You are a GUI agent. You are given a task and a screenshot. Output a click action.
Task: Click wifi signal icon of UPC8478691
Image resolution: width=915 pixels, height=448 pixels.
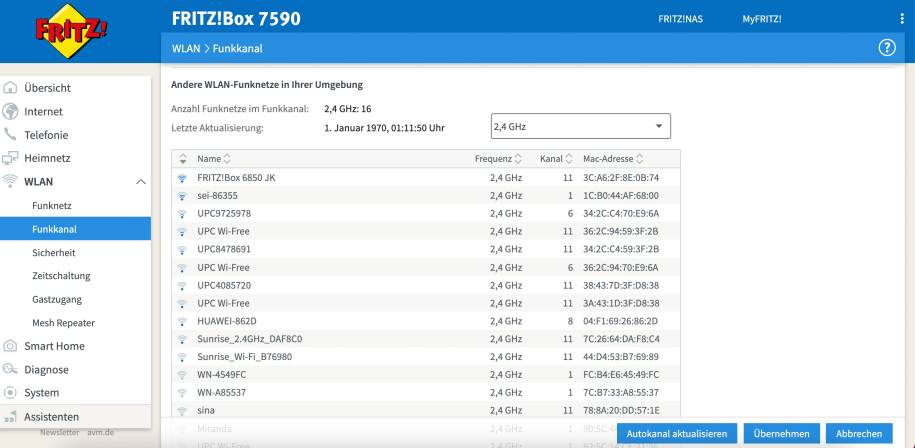point(182,250)
